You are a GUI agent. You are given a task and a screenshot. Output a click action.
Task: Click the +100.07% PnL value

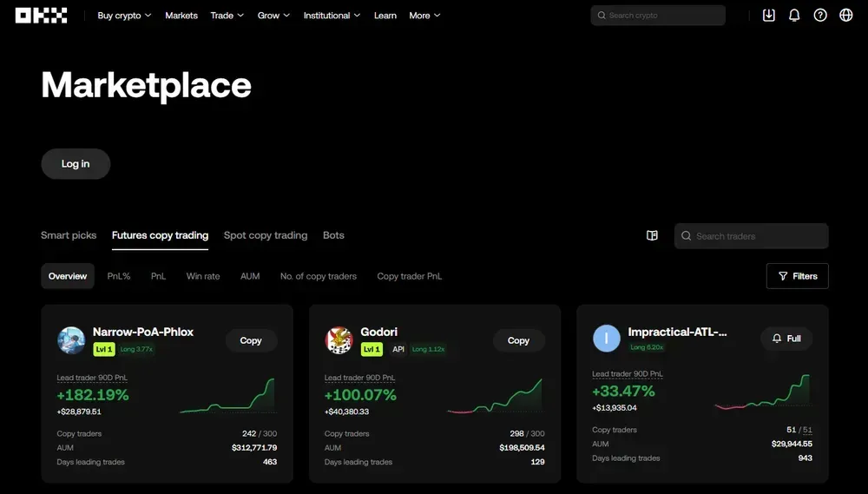point(360,395)
